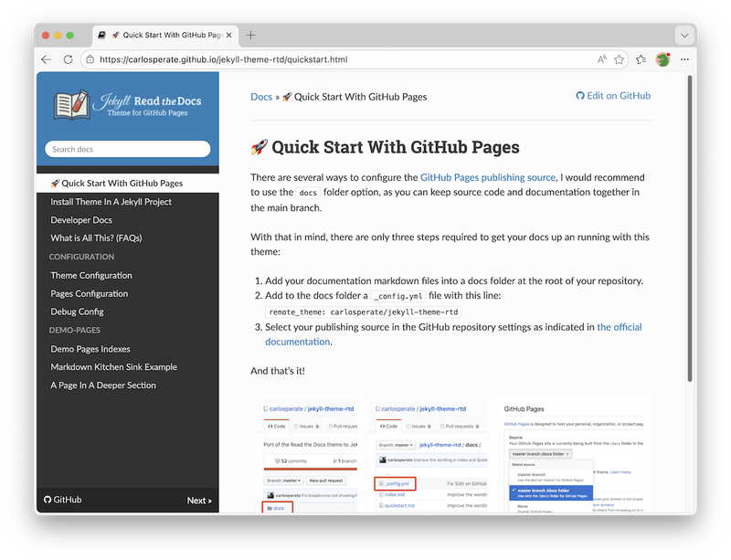731x560 pixels.
Task: Click the address bar URL
Action: [223, 59]
